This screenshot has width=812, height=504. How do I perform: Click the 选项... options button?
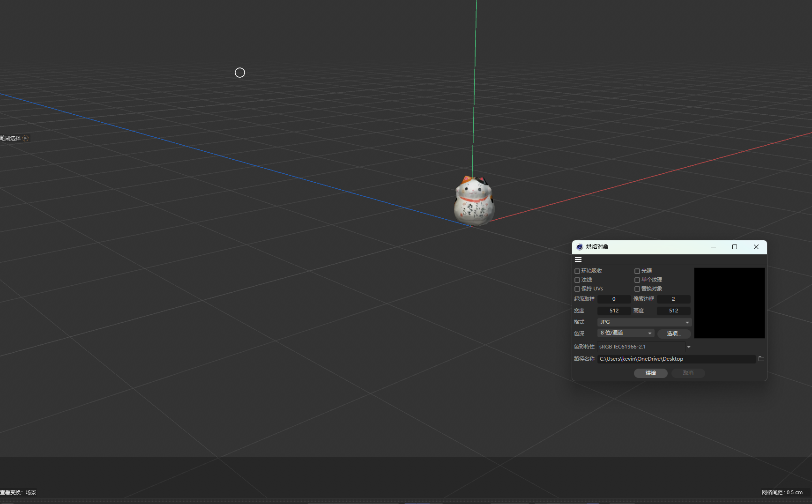pyautogui.click(x=674, y=334)
